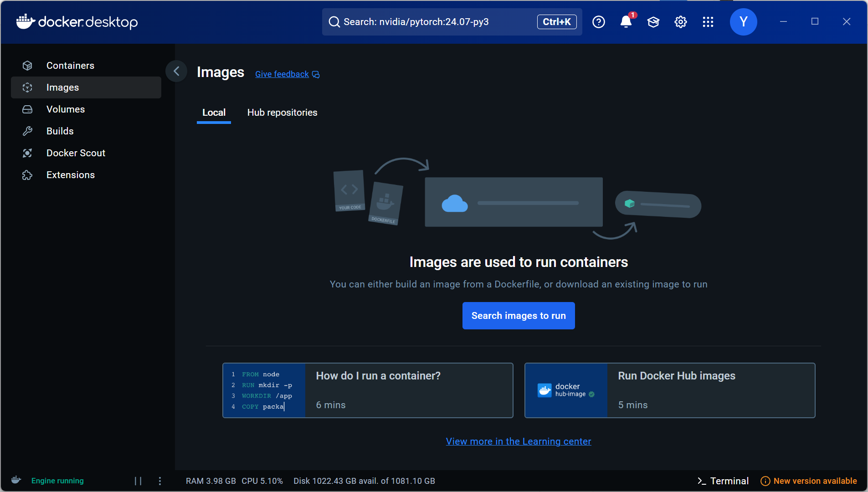
Task: Open Builds in the sidebar
Action: tap(86, 131)
